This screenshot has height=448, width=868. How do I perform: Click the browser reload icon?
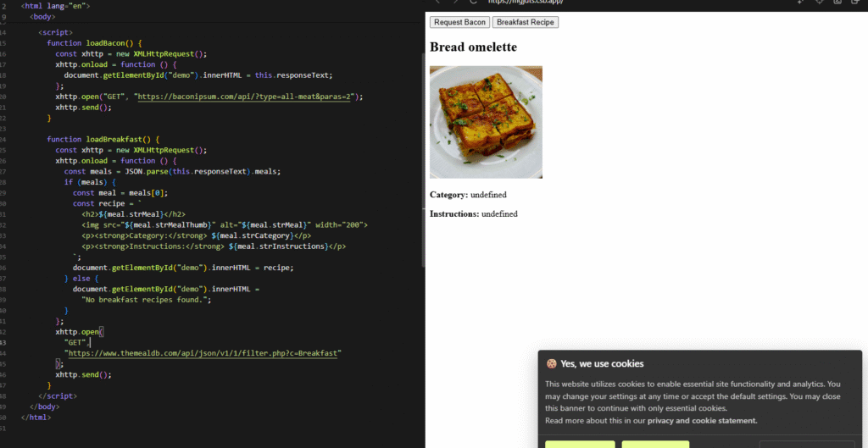(x=473, y=2)
